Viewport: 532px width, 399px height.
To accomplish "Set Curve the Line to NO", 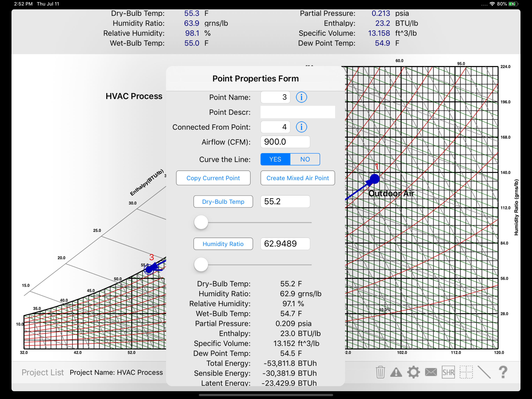I will [305, 159].
